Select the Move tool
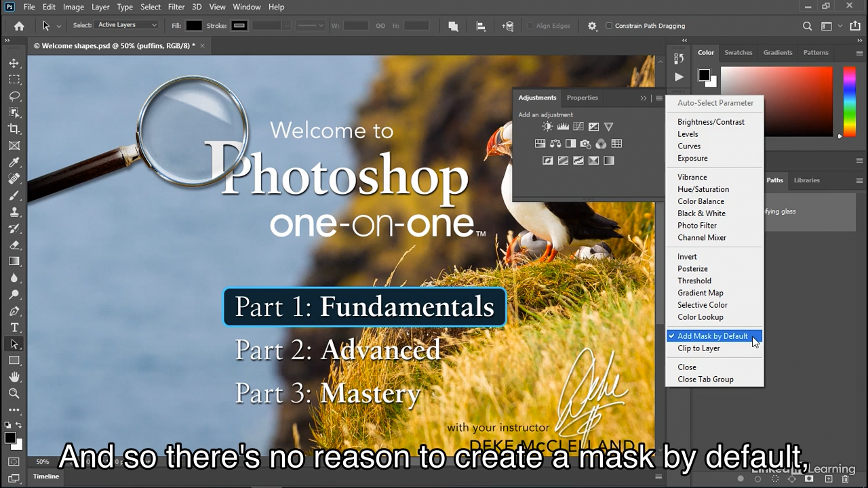Image resolution: width=868 pixels, height=488 pixels. click(x=14, y=63)
